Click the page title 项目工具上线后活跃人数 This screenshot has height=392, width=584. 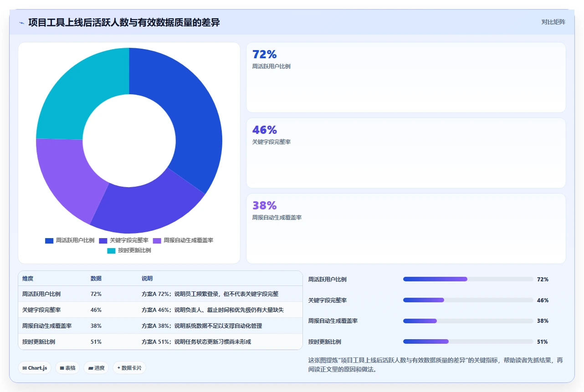124,22
